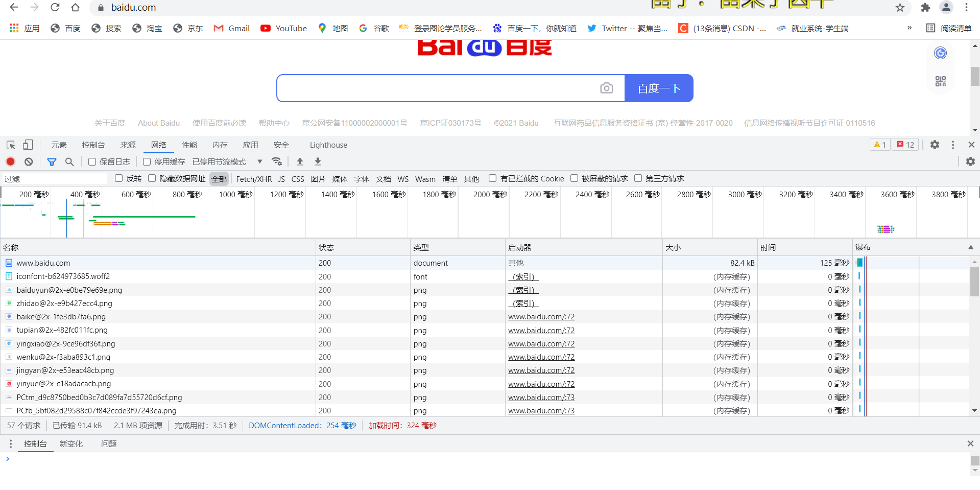
Task: Activate the inspect element picker
Action: click(x=11, y=145)
